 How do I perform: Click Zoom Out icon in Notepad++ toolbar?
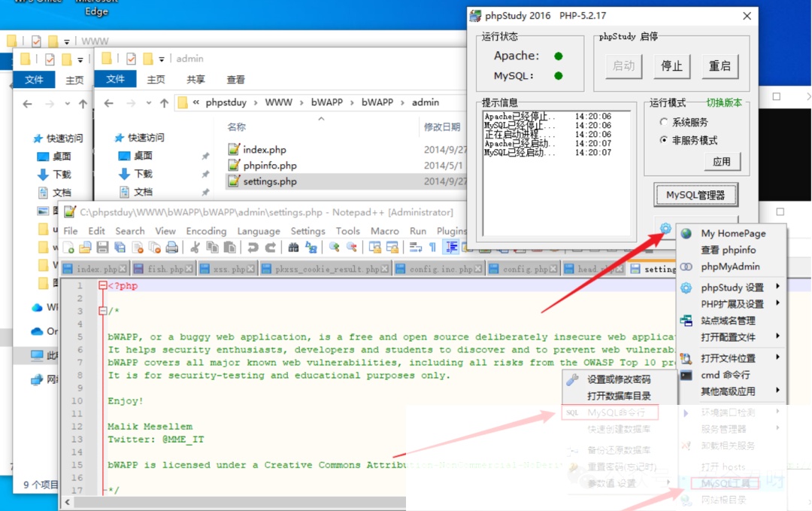pos(352,247)
